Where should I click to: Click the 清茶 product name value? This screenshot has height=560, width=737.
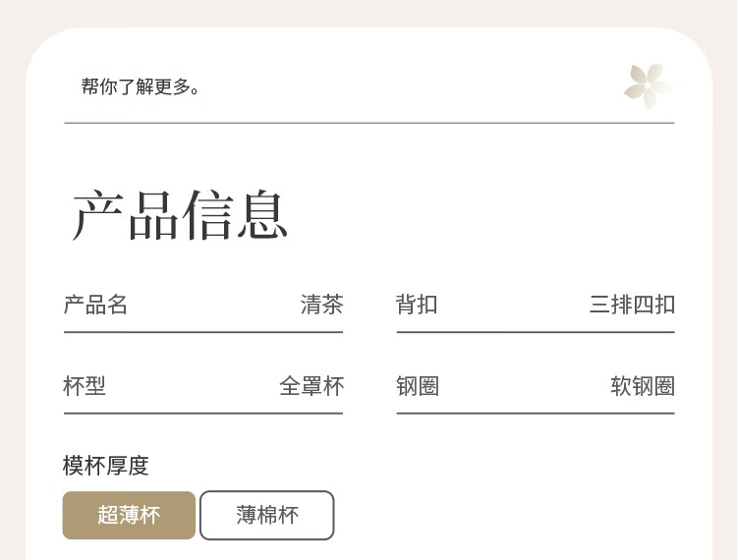[322, 305]
